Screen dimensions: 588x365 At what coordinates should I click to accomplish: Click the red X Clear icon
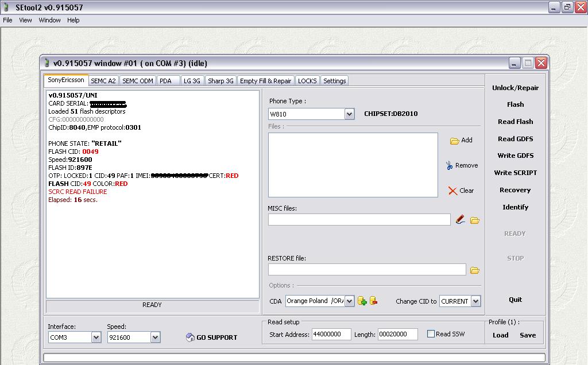(452, 191)
